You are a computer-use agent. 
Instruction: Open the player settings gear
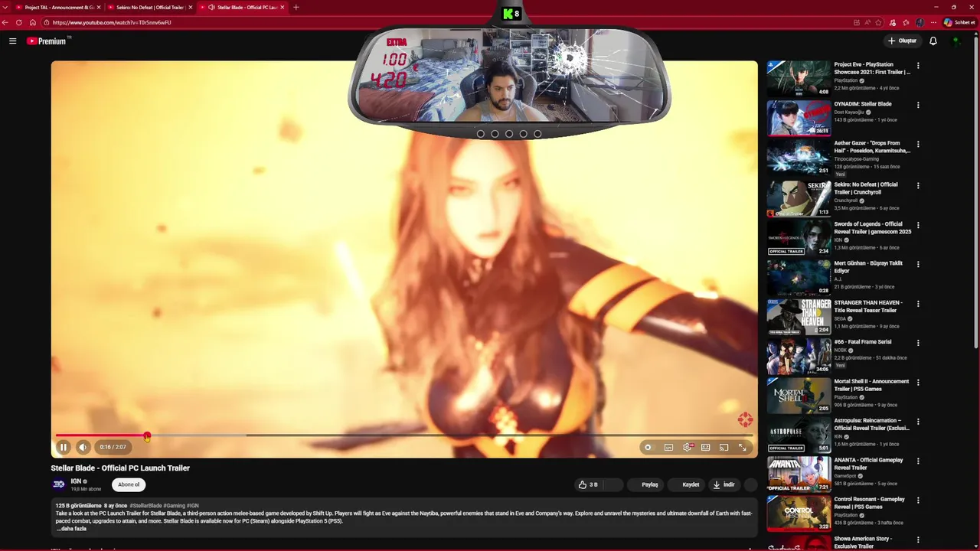688,447
